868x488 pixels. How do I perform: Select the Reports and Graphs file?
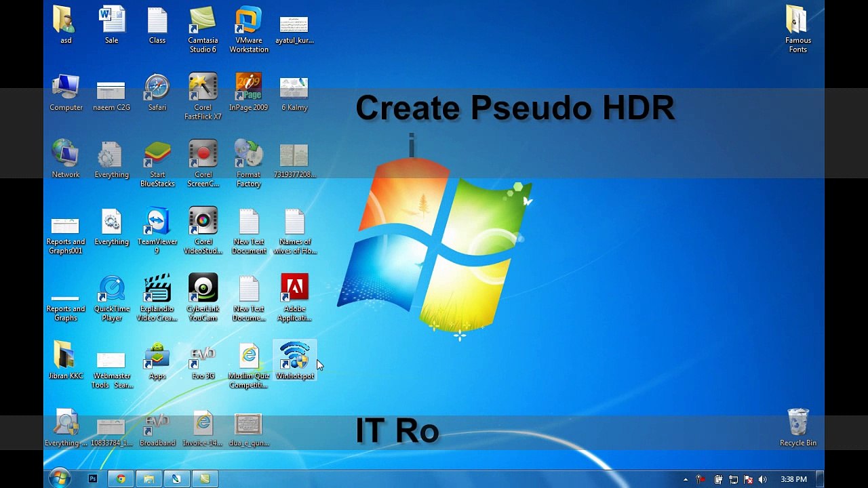(x=66, y=308)
